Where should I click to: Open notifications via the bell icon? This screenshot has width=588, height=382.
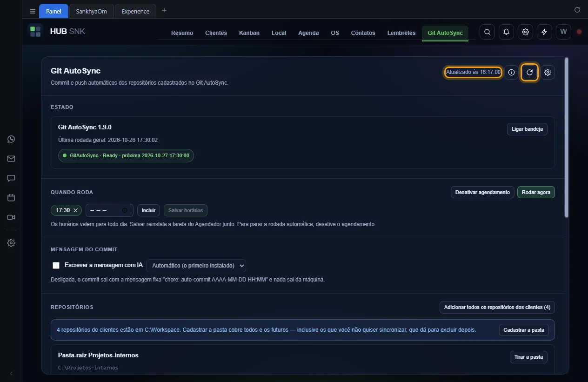pos(506,32)
